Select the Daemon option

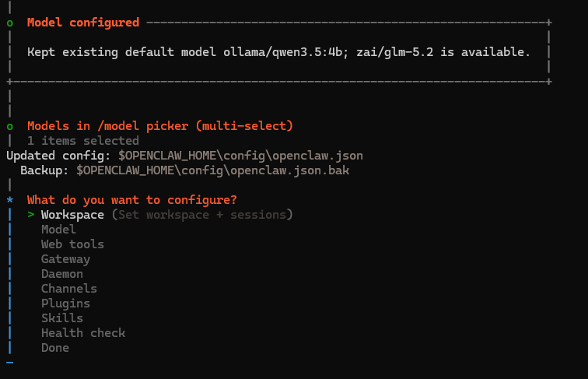62,274
